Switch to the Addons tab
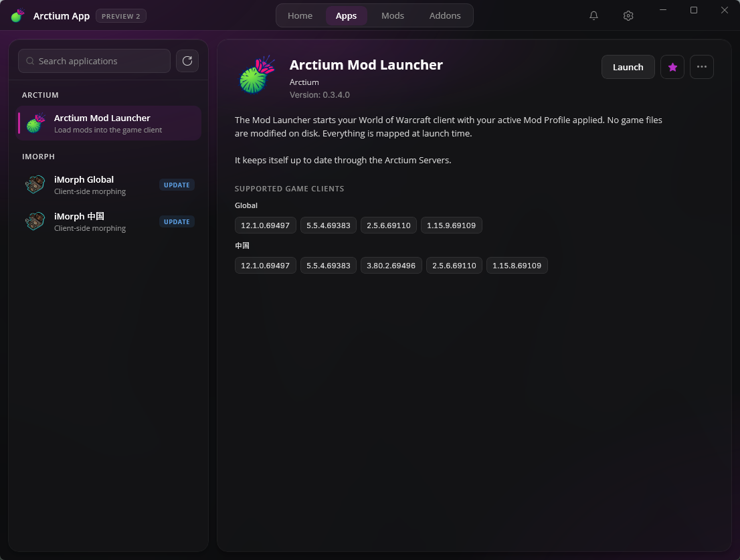The height and width of the screenshot is (560, 740). click(x=444, y=15)
